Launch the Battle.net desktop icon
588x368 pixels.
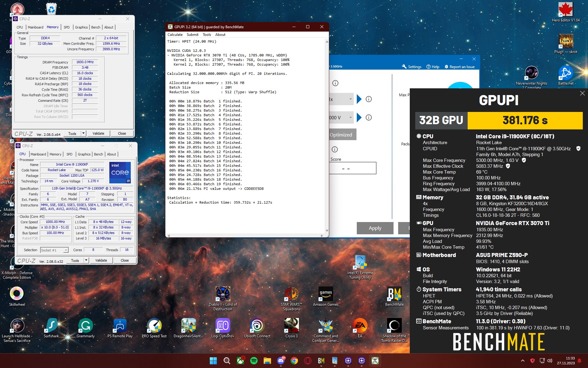(565, 75)
